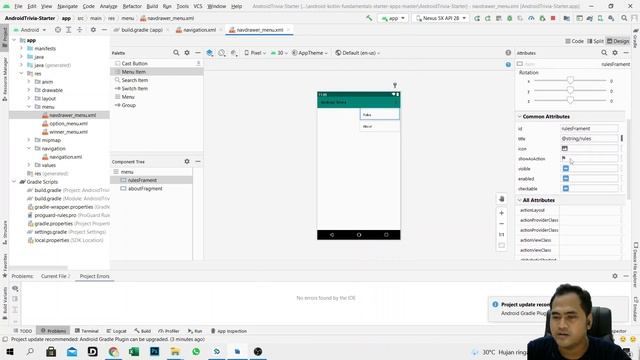Hide the Attributes panel with the minus icon

(x=626, y=53)
